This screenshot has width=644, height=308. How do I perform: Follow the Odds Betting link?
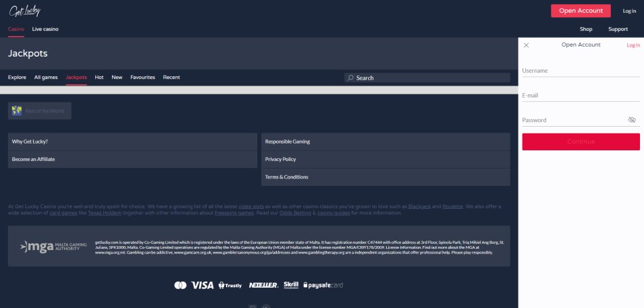(295, 213)
